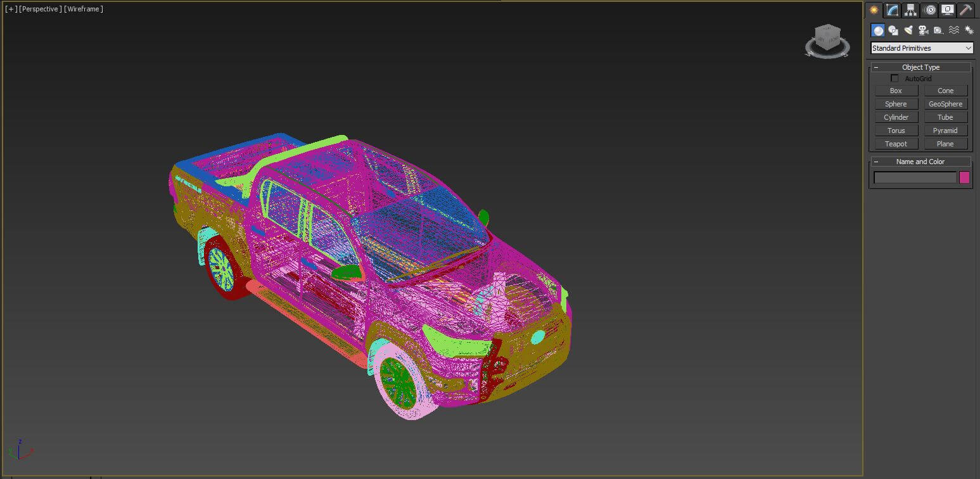Image resolution: width=980 pixels, height=479 pixels.
Task: Select the Lights category icon
Action: tap(908, 30)
